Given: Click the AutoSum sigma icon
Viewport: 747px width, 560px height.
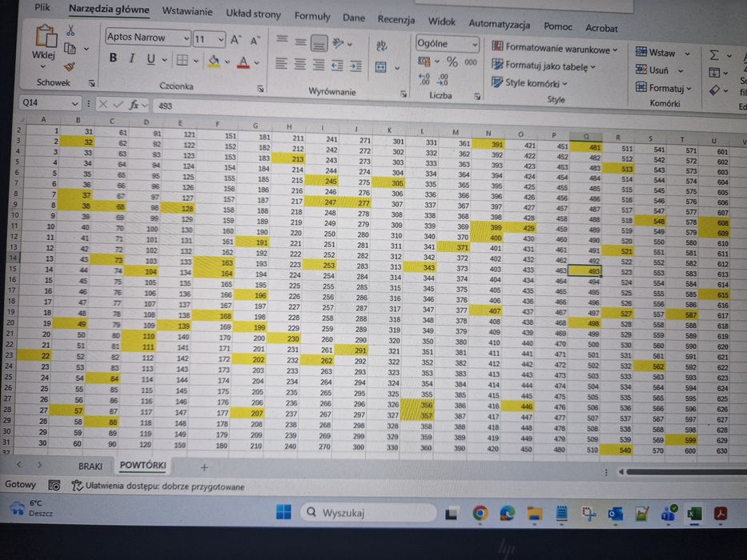Looking at the screenshot, I should [713, 55].
